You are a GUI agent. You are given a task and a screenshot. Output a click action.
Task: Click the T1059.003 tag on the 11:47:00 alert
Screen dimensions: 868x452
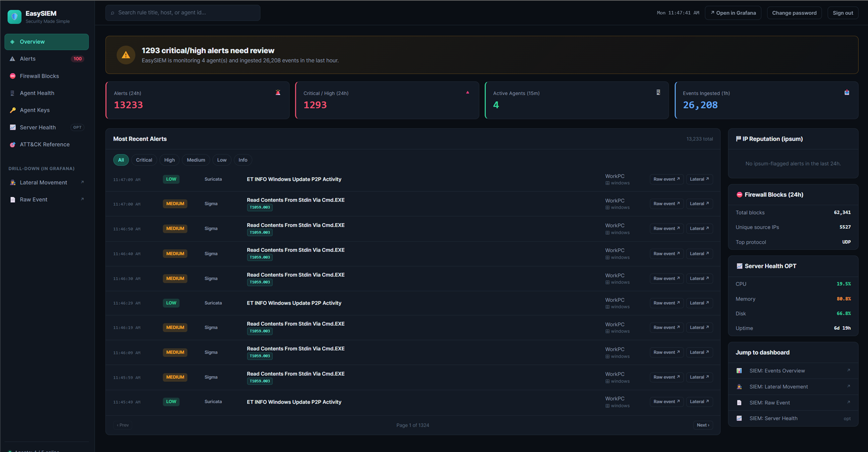pyautogui.click(x=260, y=207)
